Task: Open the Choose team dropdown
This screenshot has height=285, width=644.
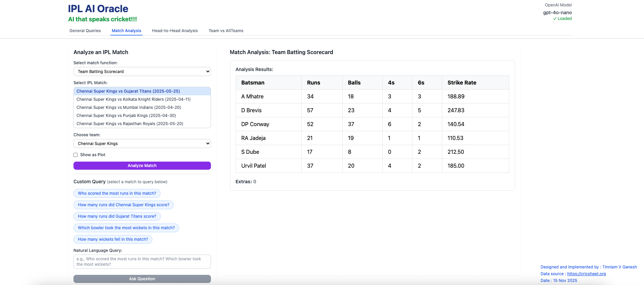Action: pyautogui.click(x=142, y=144)
